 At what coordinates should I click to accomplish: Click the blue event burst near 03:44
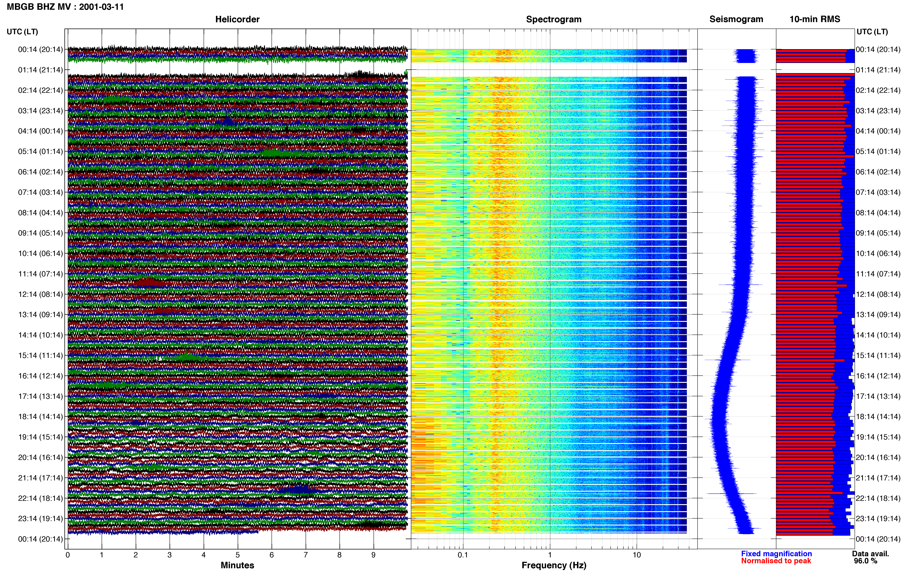pos(228,121)
